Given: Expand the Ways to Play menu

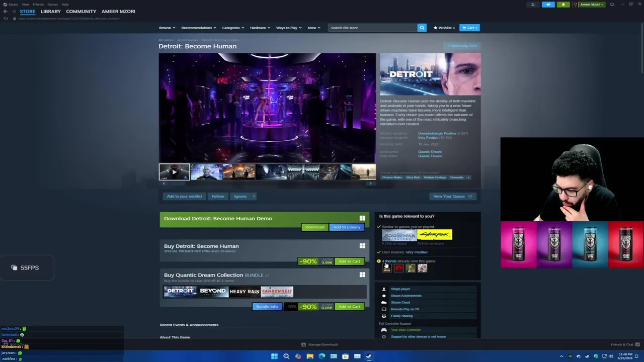Looking at the screenshot, I should 289,28.
